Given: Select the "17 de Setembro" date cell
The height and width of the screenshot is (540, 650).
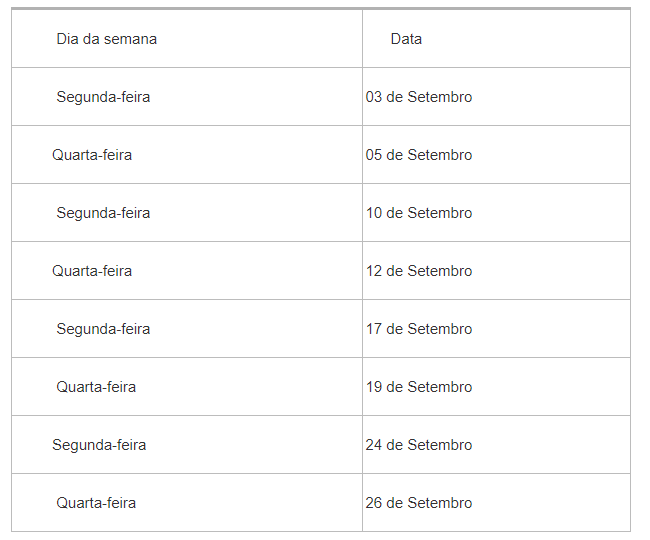Looking at the screenshot, I should (419, 329).
